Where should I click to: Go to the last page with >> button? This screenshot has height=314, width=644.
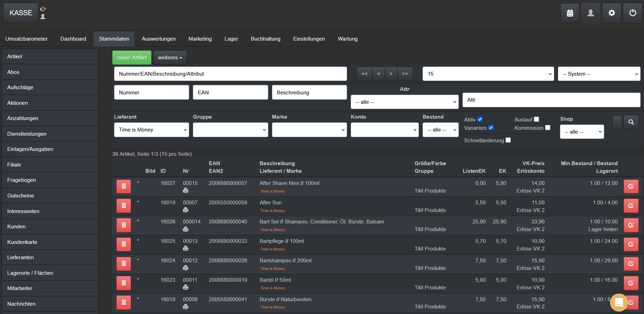click(405, 74)
